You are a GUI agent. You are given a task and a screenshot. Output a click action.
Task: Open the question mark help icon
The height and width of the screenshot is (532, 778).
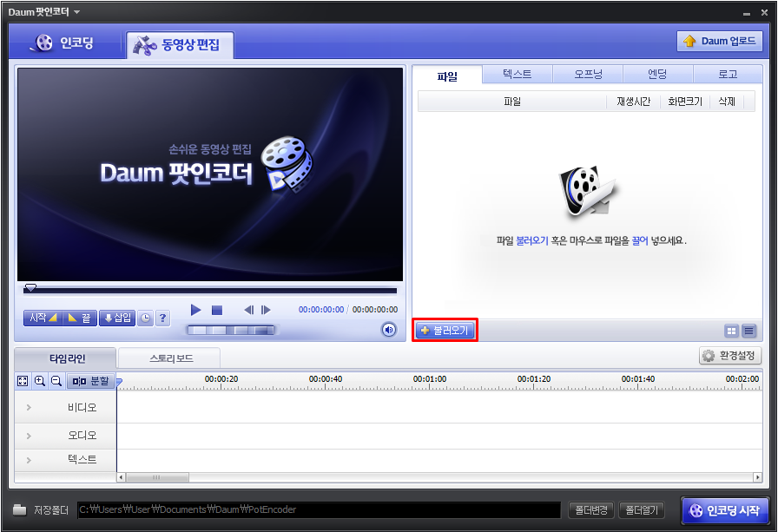(x=162, y=318)
